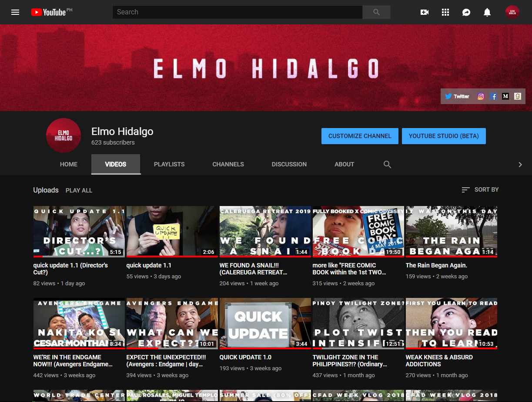
Task: Click '437 views • 1 month ago' text
Action: (x=344, y=375)
